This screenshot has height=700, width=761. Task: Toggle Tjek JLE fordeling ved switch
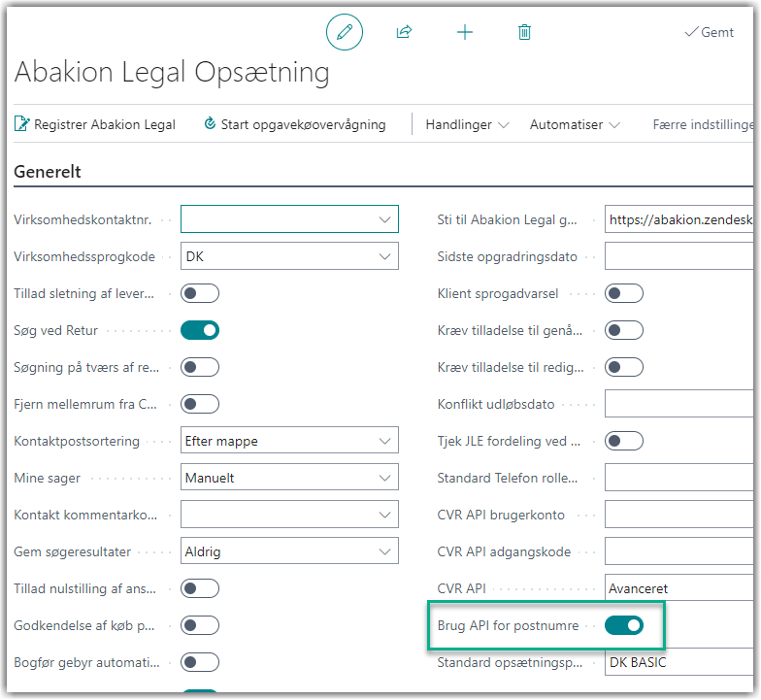(x=624, y=441)
